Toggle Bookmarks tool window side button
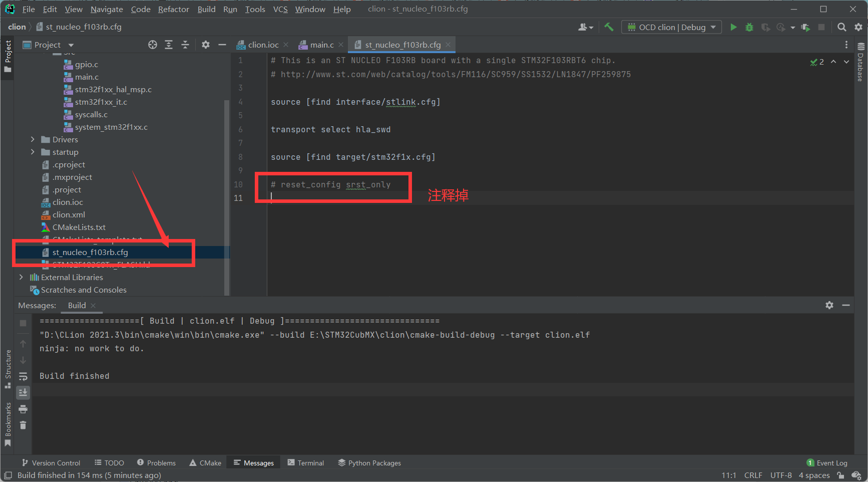Screen dimensions: 868x482 (8, 424)
